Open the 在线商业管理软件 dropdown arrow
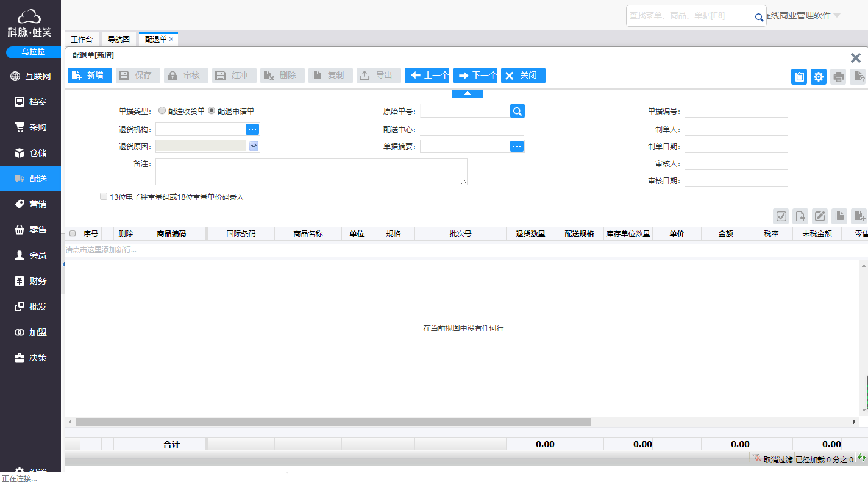Screen dimensions: 868x485 [837, 16]
